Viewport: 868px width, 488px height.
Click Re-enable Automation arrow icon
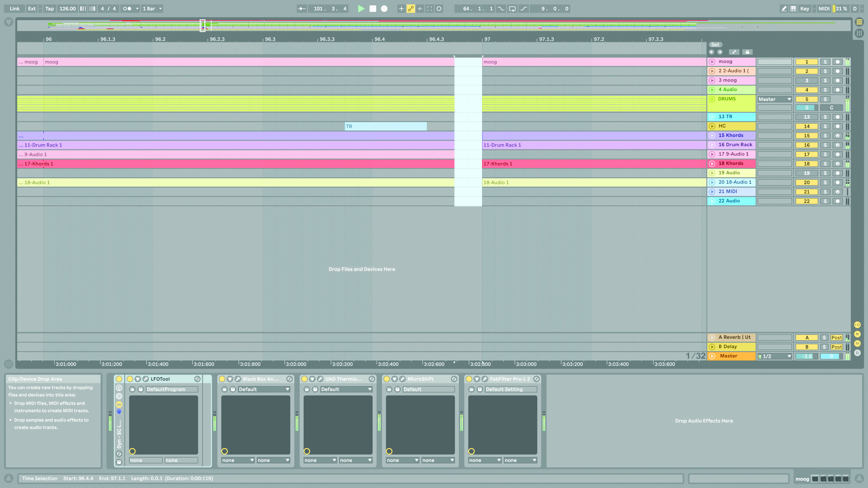pos(420,9)
